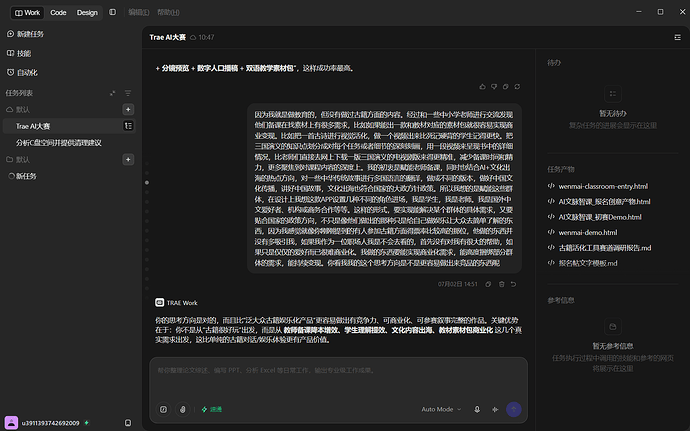This screenshot has width=690, height=431.
Task: Click the 待办 section heading
Action: click(x=554, y=63)
